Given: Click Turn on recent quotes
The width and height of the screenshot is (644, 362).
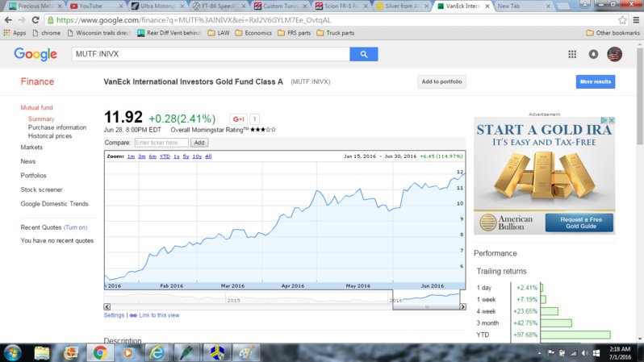Looking at the screenshot, I should tap(75, 227).
